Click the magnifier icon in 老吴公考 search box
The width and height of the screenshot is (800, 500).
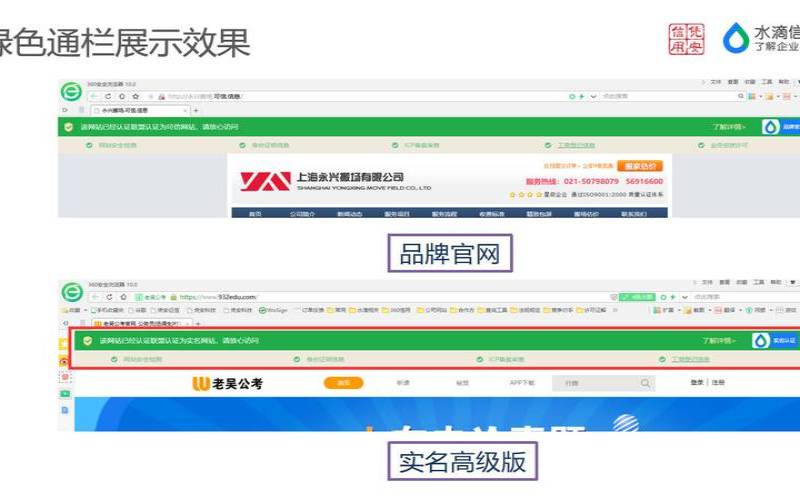(645, 383)
